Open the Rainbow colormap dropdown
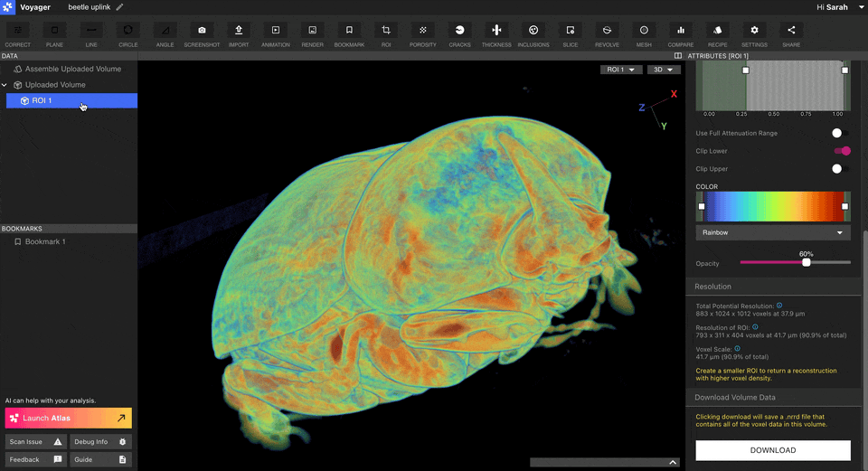 coord(773,232)
